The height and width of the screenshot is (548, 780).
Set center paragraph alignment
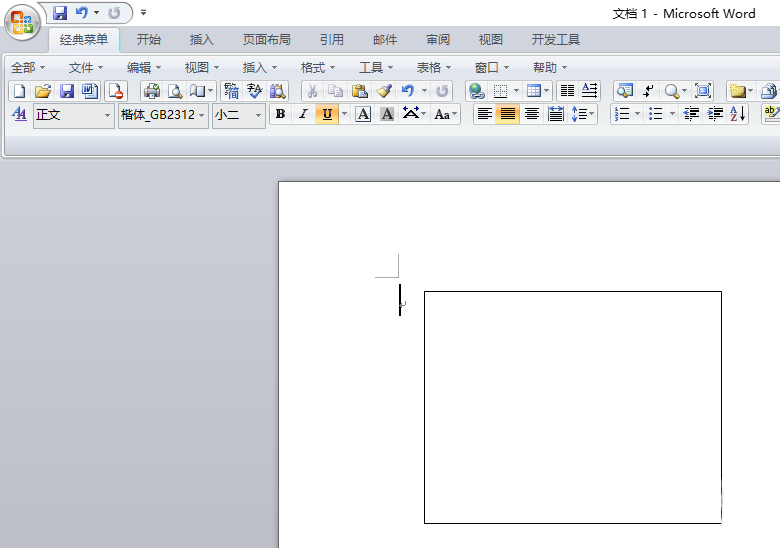tap(532, 114)
